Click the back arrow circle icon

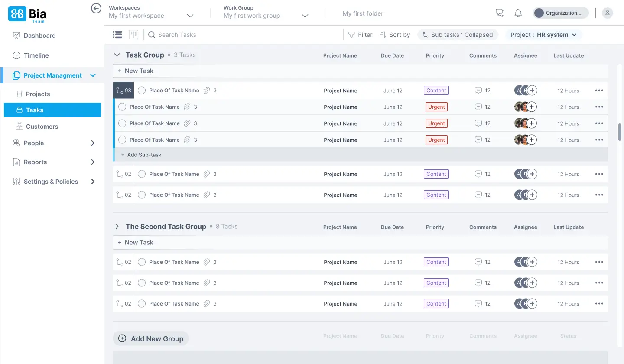pos(96,8)
